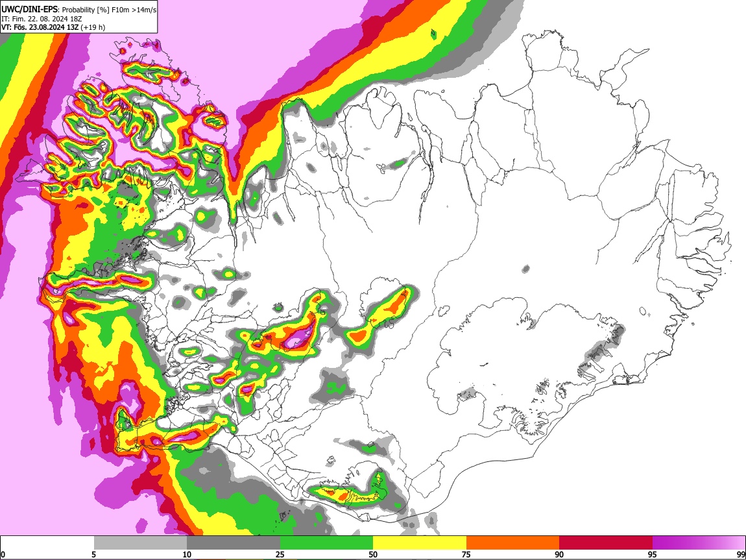This screenshot has height=560, width=746.
Task: Click the initial time line 'IT: Fim. 22. 08. 2024 18Z'
Action: click(x=42, y=18)
